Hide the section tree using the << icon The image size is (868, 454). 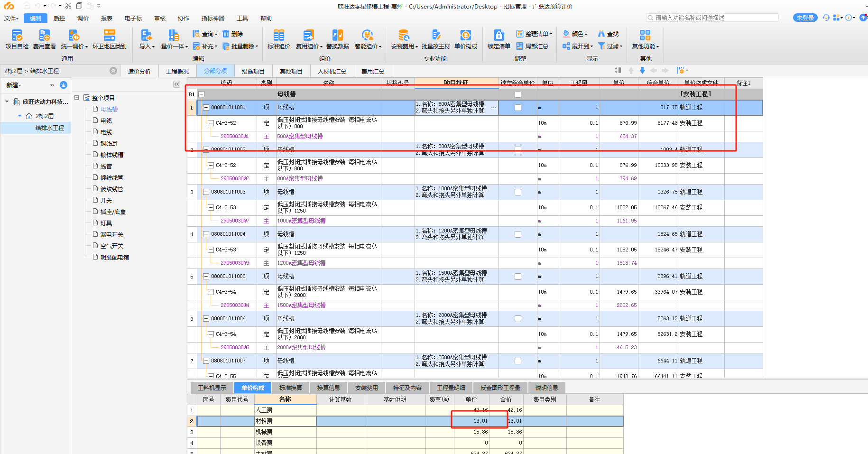click(x=176, y=84)
